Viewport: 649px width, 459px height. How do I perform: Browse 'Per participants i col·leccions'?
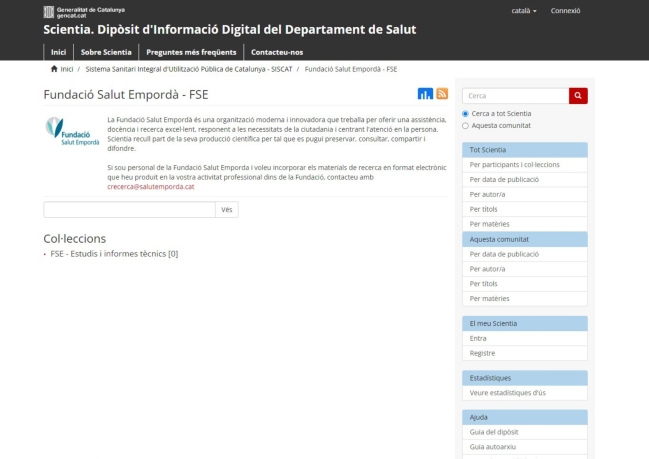525,165
